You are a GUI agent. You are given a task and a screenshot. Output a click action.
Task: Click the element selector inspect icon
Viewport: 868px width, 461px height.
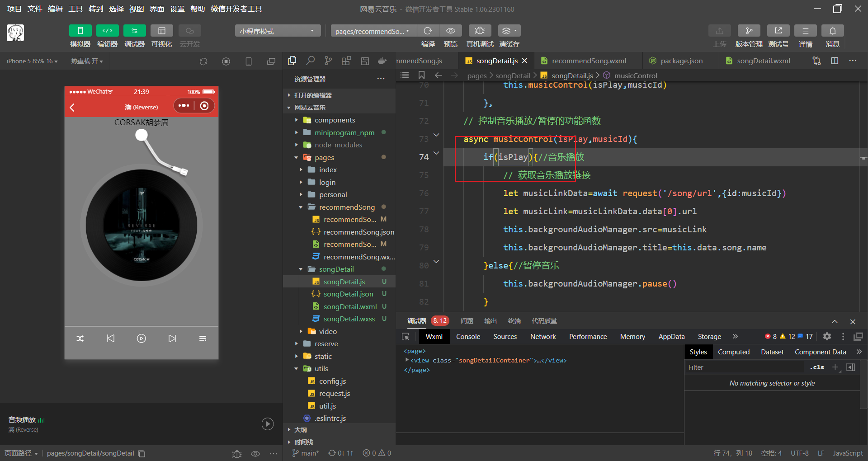point(406,336)
